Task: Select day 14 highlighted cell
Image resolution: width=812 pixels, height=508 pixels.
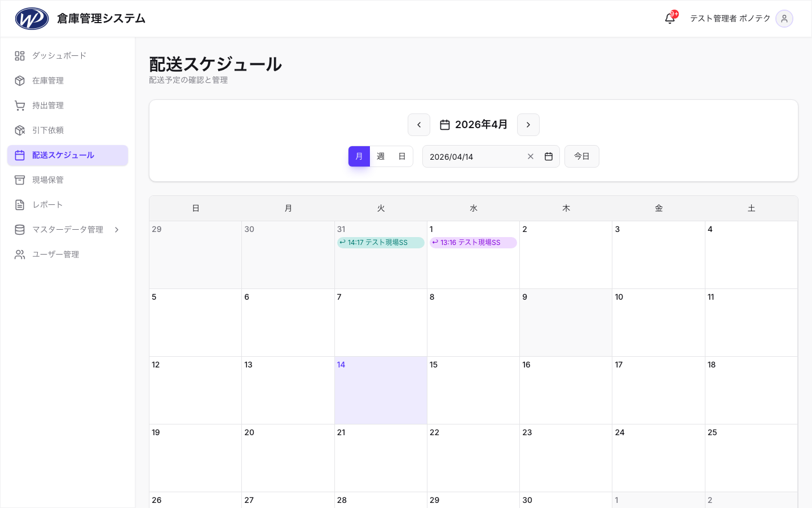Action: [381, 391]
